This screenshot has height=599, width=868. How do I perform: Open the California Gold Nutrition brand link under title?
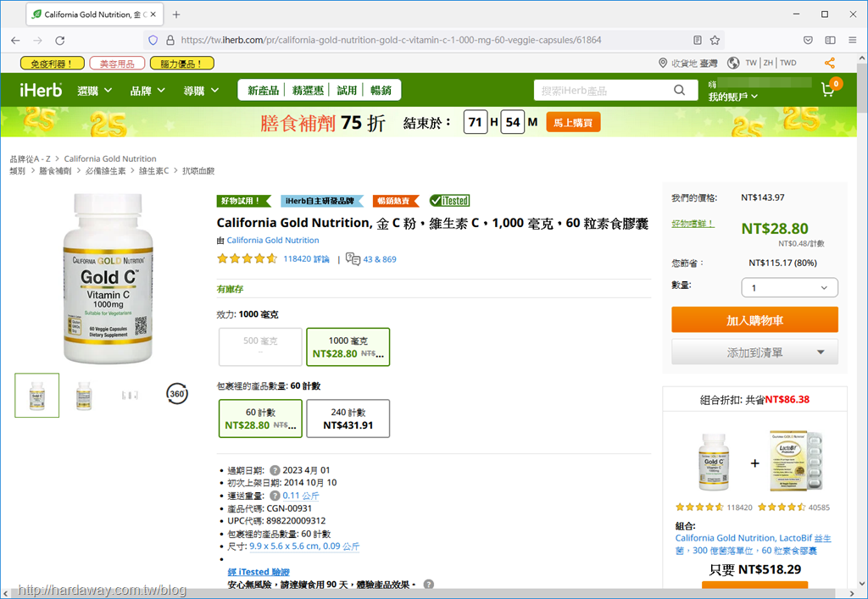273,240
